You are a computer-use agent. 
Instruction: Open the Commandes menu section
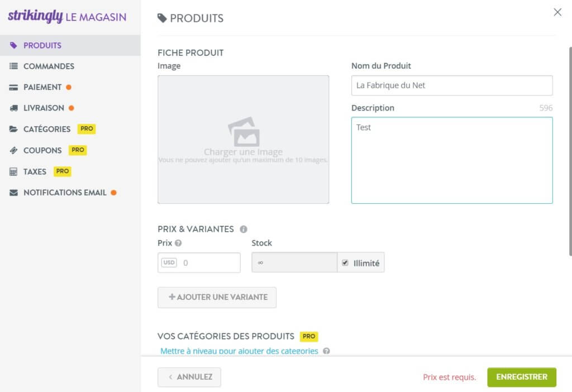[x=49, y=66]
